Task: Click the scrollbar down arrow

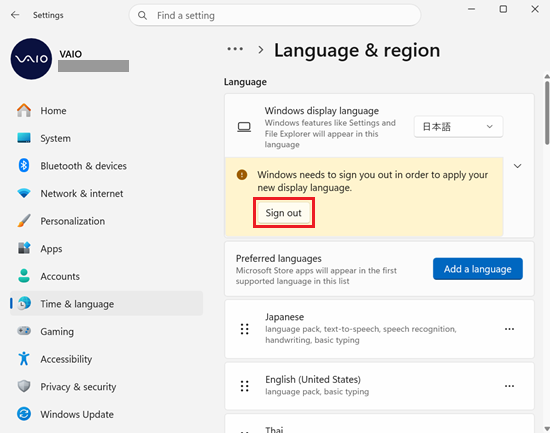Action: pos(547,428)
